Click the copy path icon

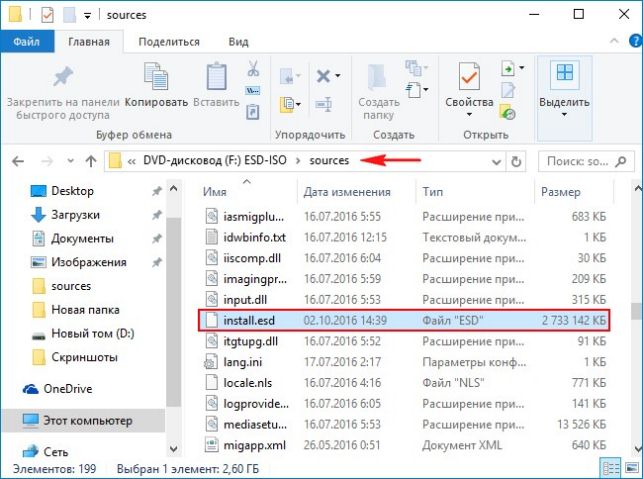tap(253, 91)
